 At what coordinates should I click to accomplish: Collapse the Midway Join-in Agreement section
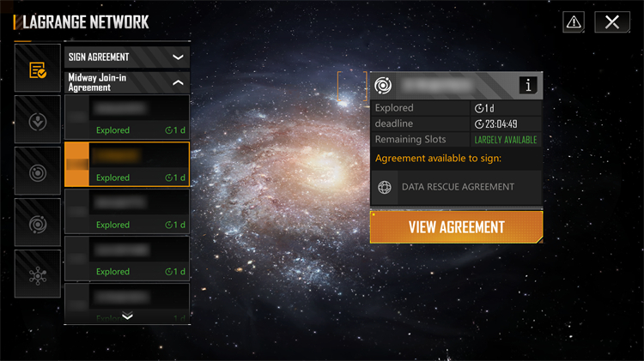[x=127, y=82]
